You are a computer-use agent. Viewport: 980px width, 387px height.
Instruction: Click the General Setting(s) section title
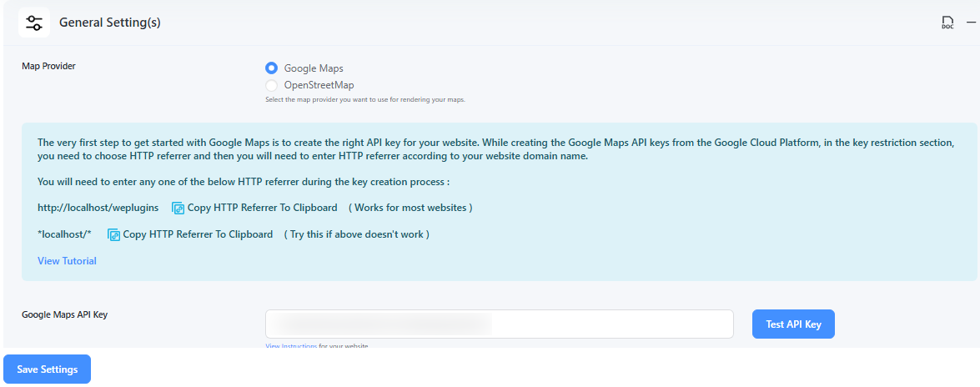[110, 23]
